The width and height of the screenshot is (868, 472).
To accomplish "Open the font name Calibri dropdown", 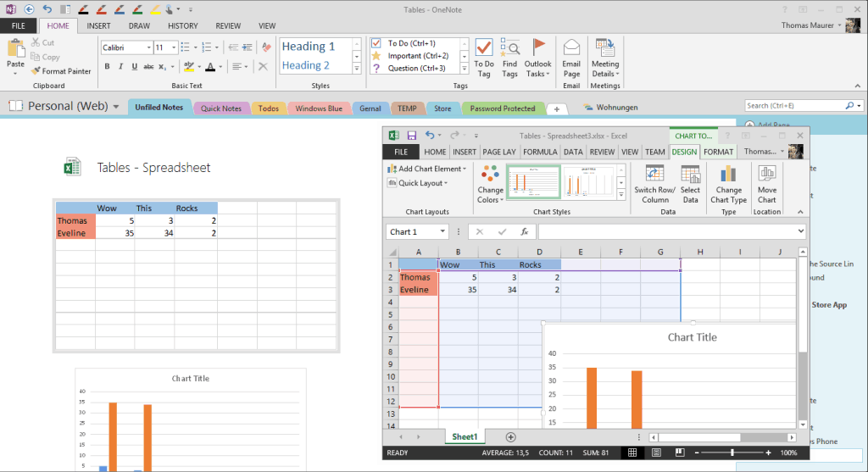I will (148, 47).
